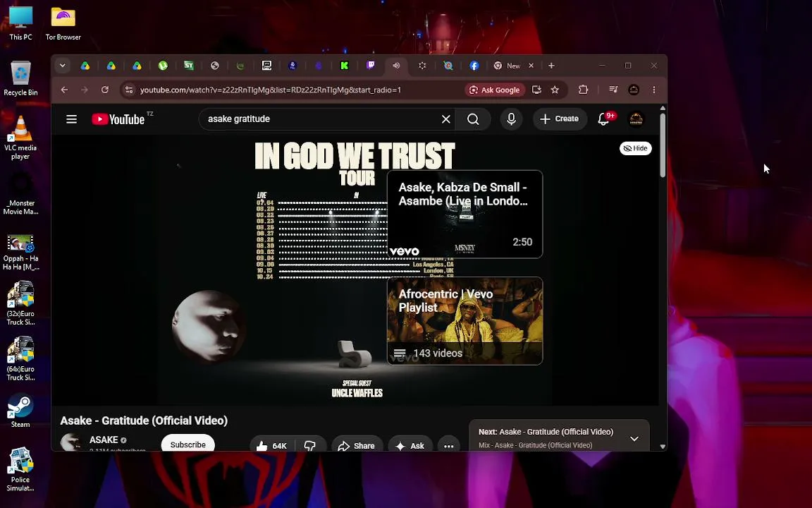Close the New tab
The image size is (812, 508).
coord(531,66)
